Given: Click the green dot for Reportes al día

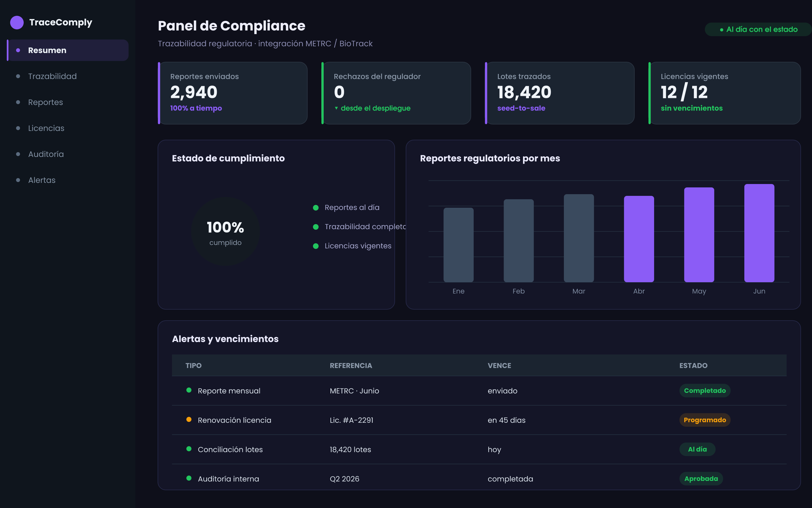Looking at the screenshot, I should tap(316, 208).
